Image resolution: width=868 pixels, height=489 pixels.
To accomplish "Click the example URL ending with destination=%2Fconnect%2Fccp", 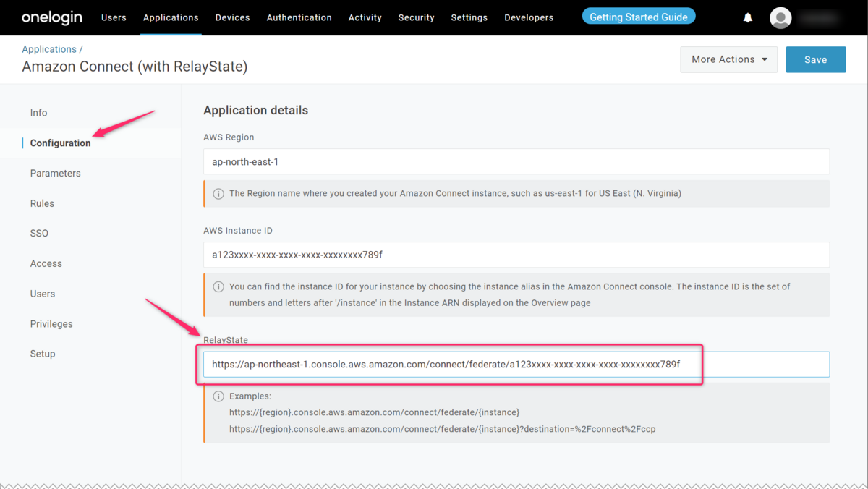I will coord(443,429).
